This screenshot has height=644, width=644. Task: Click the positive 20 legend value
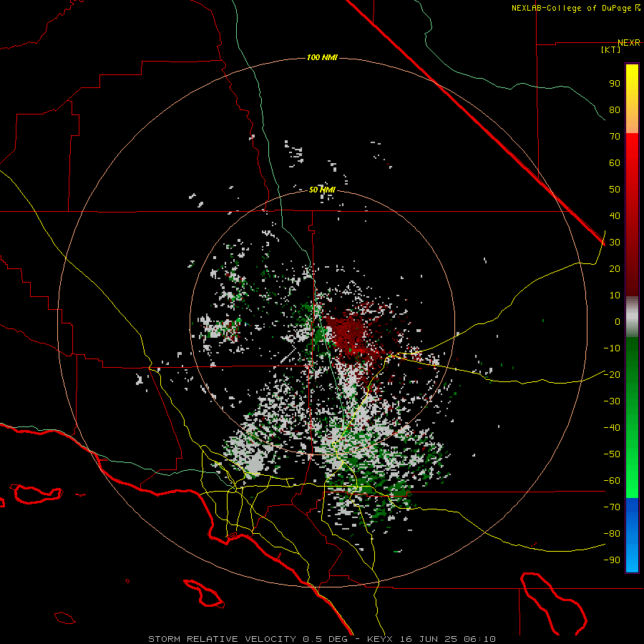click(x=615, y=268)
